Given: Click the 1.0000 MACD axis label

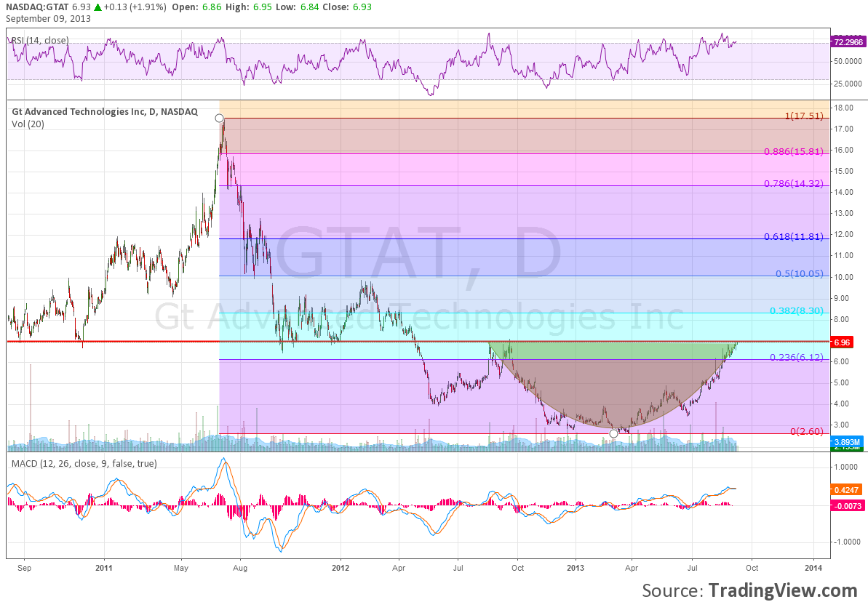Looking at the screenshot, I should click(x=846, y=467).
